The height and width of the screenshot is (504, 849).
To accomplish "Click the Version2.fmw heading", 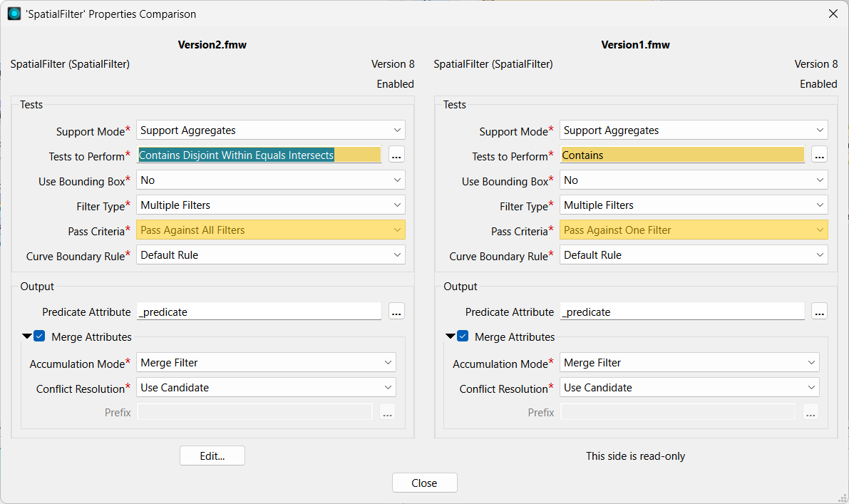I will click(212, 45).
